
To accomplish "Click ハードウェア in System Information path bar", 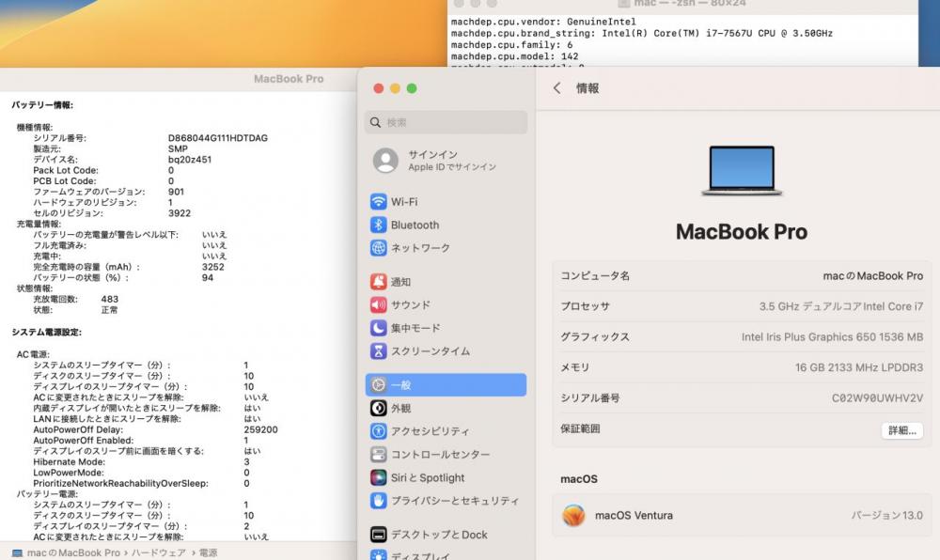I will pos(158,552).
